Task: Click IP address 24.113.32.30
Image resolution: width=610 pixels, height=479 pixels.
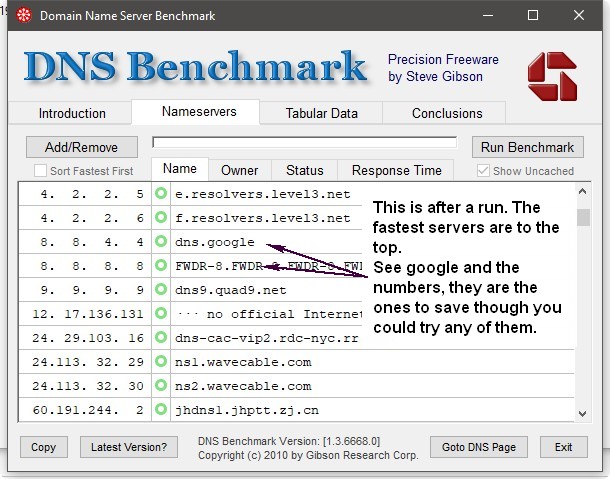Action: pyautogui.click(x=88, y=386)
